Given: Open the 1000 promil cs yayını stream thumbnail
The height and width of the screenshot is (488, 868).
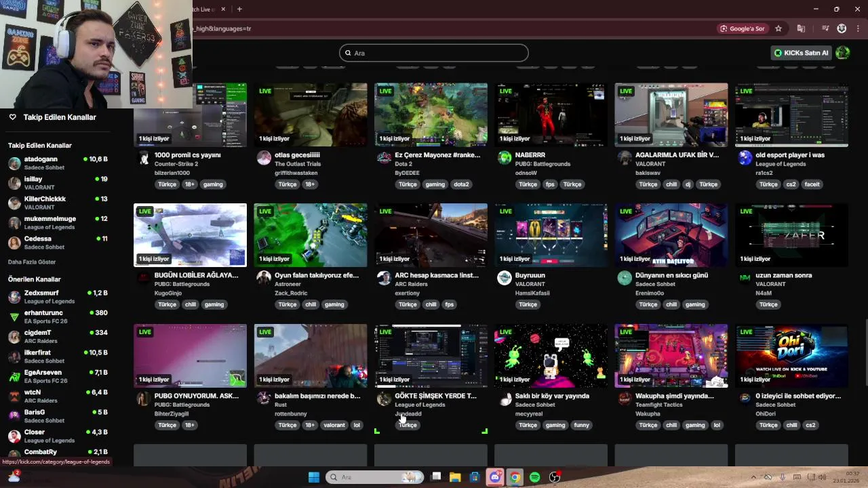Looking at the screenshot, I should tap(190, 115).
